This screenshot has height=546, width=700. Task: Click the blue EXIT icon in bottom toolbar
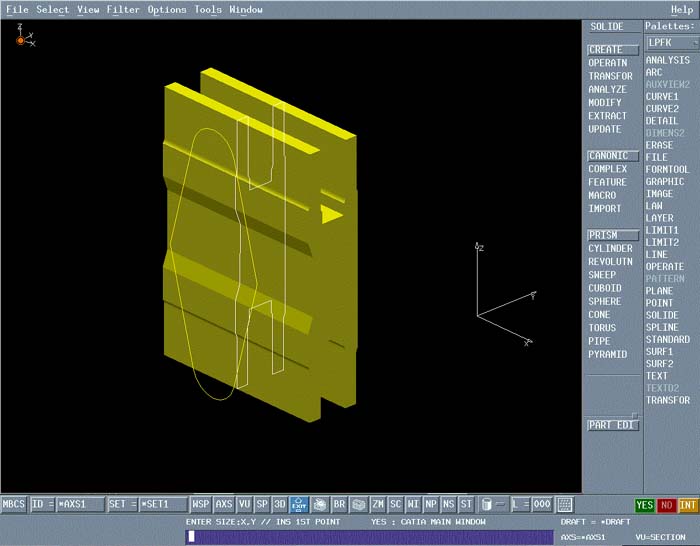point(298,505)
